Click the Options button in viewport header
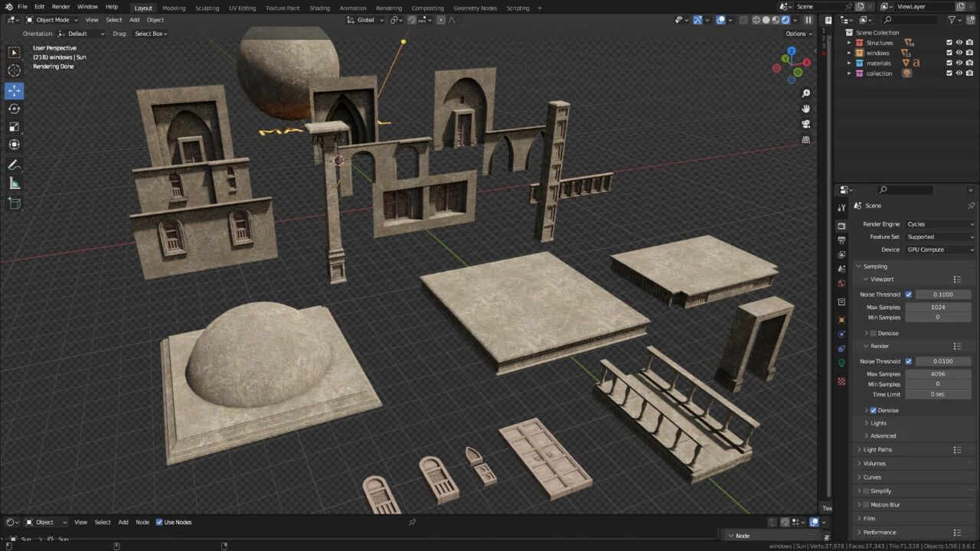 (798, 34)
